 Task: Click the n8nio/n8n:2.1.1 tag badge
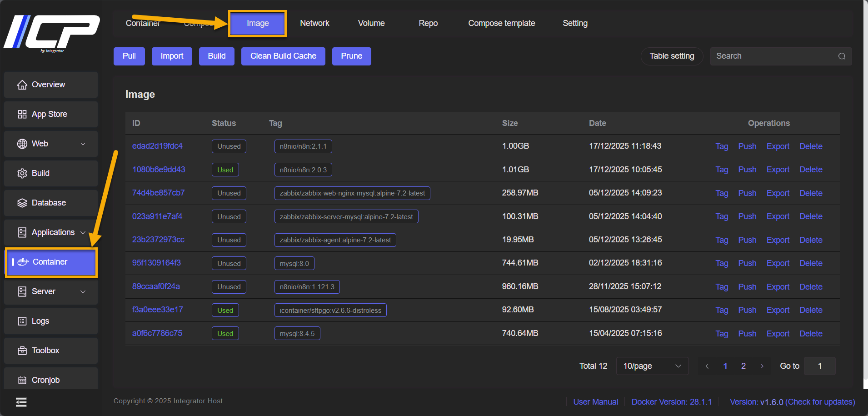coord(303,146)
